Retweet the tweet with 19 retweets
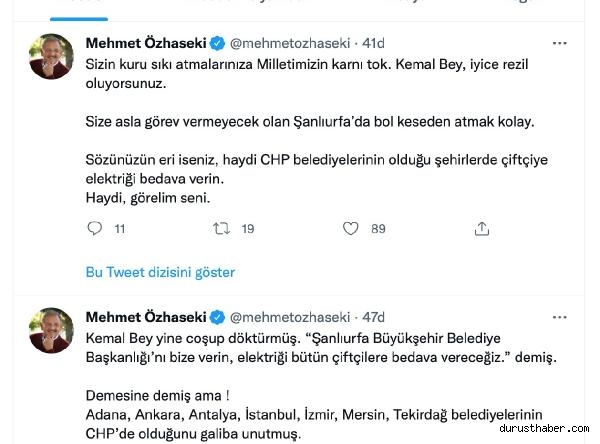Image resolution: width=600 pixels, height=444 pixels. coord(222,228)
